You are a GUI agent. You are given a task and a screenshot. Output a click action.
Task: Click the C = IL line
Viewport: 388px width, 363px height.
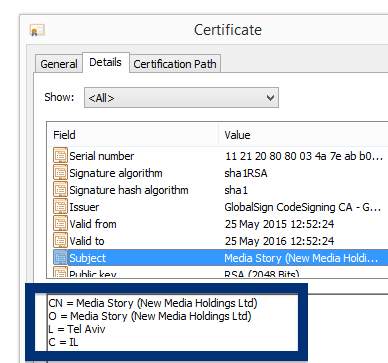[63, 342]
